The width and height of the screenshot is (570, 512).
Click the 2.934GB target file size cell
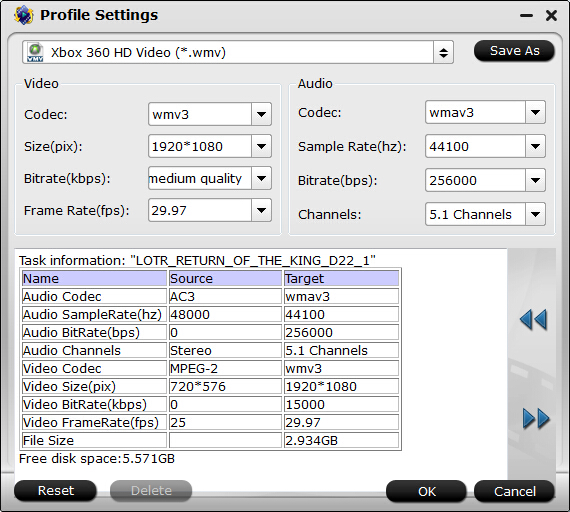pyautogui.click(x=341, y=440)
